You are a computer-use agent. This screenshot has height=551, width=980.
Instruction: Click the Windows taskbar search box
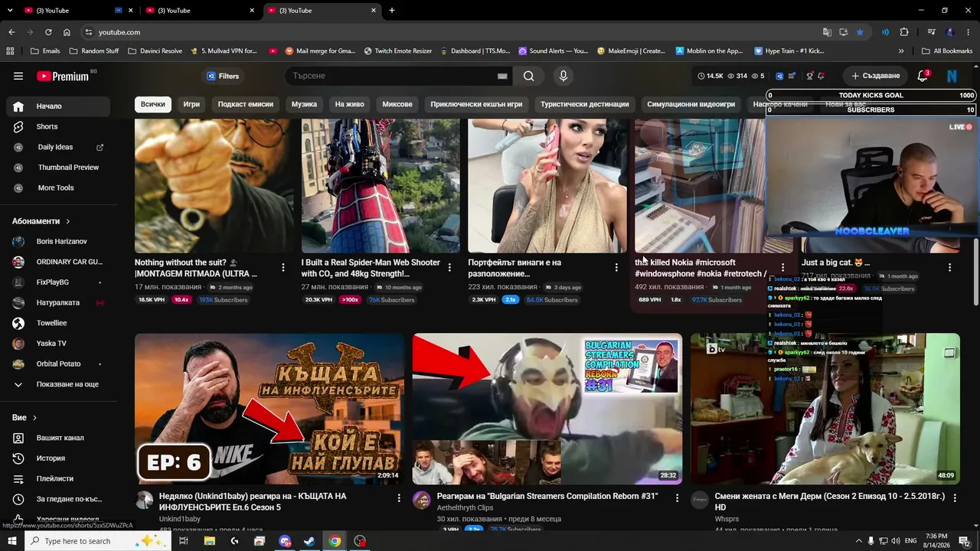pyautogui.click(x=97, y=541)
